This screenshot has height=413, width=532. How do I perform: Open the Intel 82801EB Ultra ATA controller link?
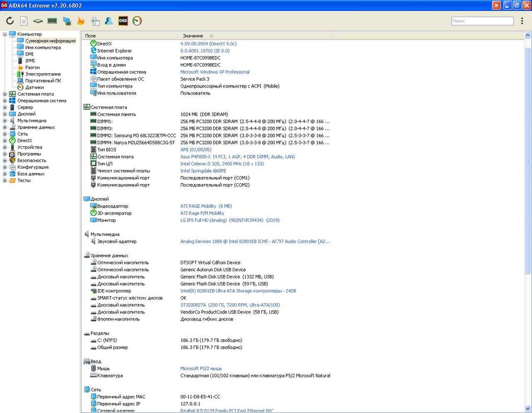(238, 291)
